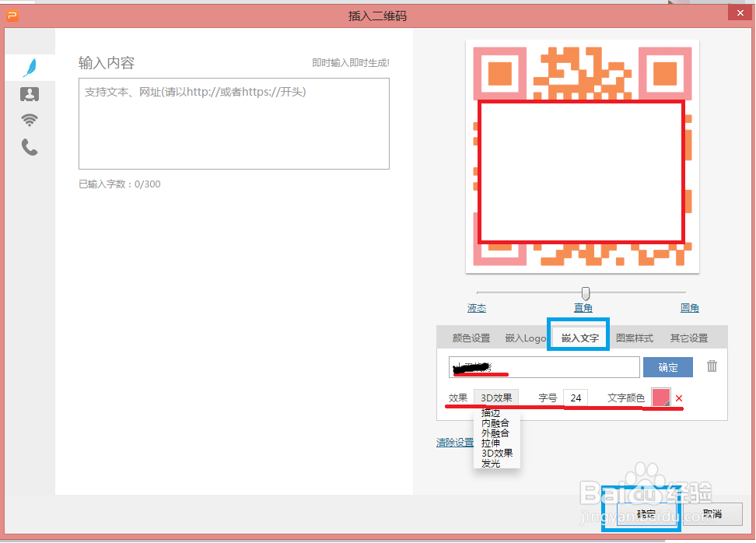Click the 效果 label
This screenshot has width=756, height=543.
click(457, 398)
